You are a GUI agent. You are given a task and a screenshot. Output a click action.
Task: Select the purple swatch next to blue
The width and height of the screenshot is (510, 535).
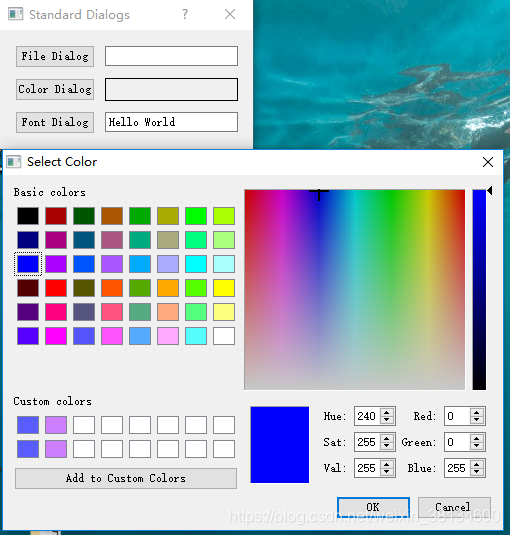click(x=56, y=264)
